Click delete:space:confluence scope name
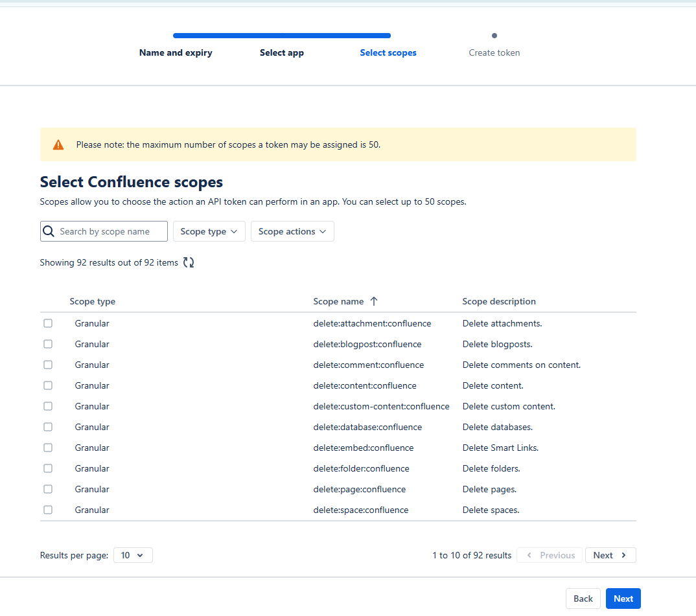Image resolution: width=696 pixels, height=616 pixels. (x=361, y=510)
